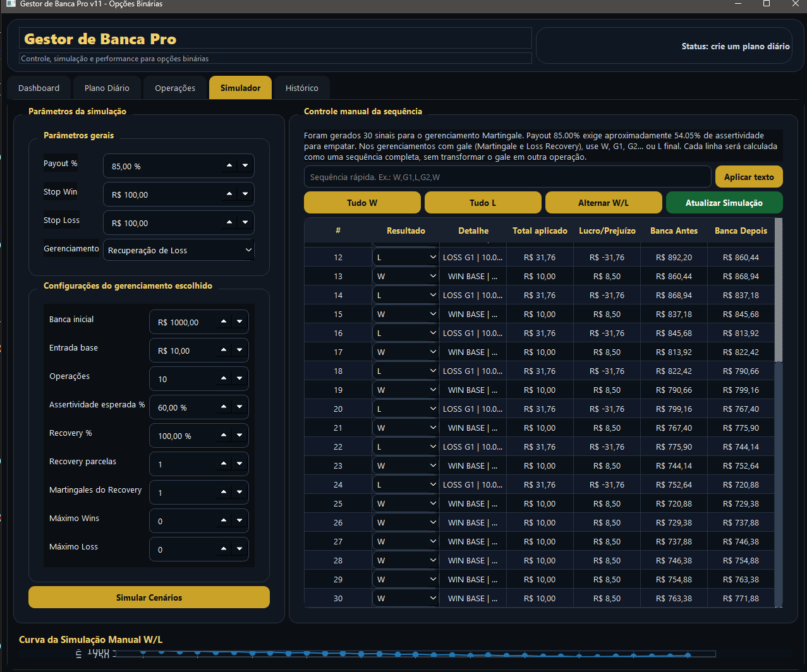This screenshot has height=672, width=807.
Task: Click the Gestor de Banca Pro title-bar icon
Action: tap(11, 4)
